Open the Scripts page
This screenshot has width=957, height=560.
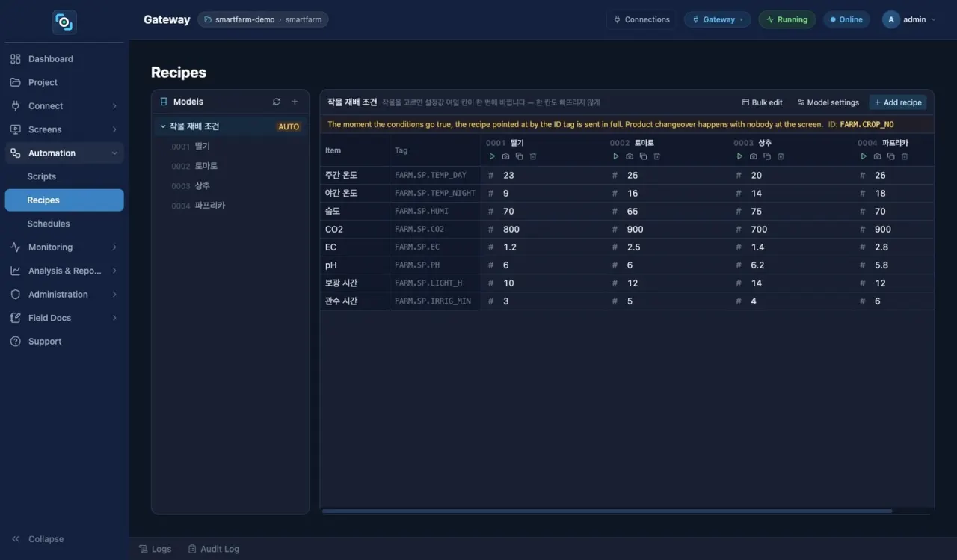click(x=64, y=176)
